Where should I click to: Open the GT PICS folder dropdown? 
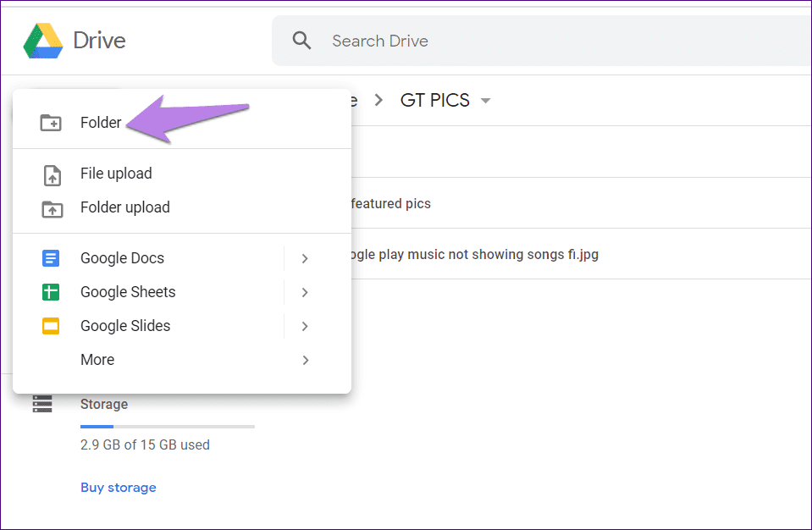pos(486,101)
